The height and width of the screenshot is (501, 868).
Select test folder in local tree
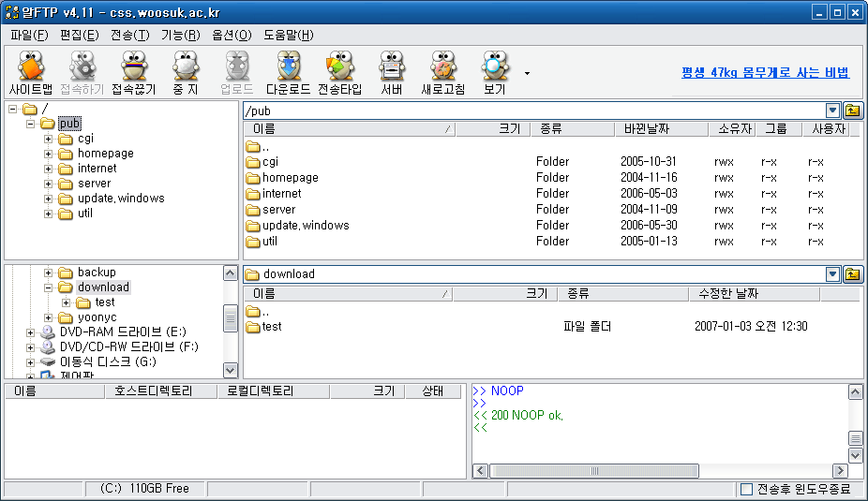click(105, 302)
